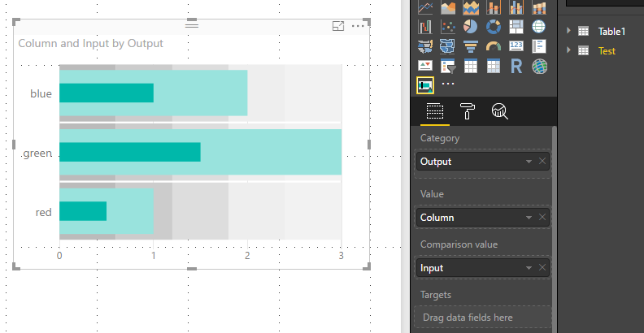Screen dimensions: 644x333
Task: Select the Line chart visualization
Action: (x=425, y=7)
